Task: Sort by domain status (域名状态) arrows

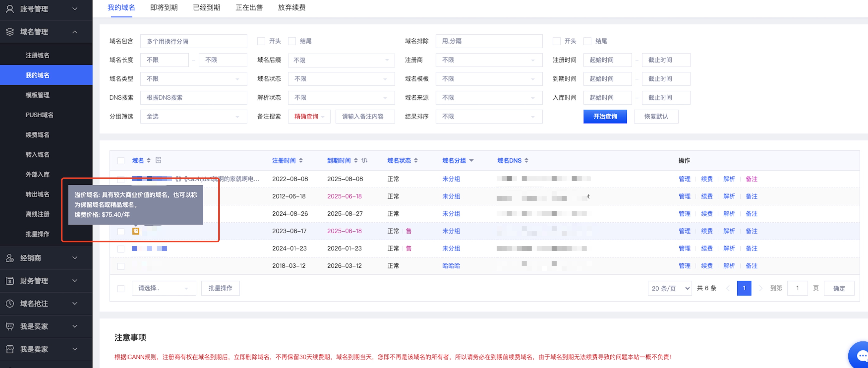Action: pyautogui.click(x=416, y=160)
